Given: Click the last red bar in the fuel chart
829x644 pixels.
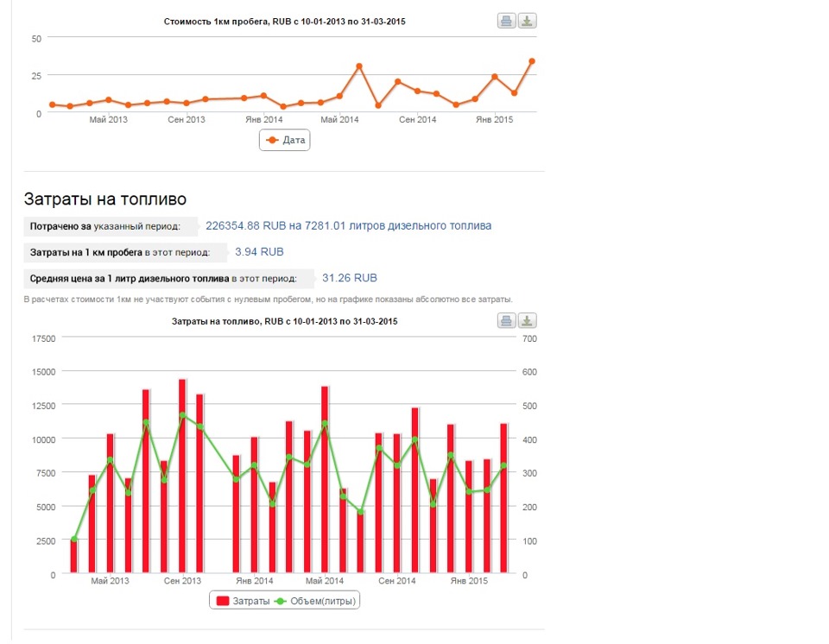Looking at the screenshot, I should tap(503, 498).
